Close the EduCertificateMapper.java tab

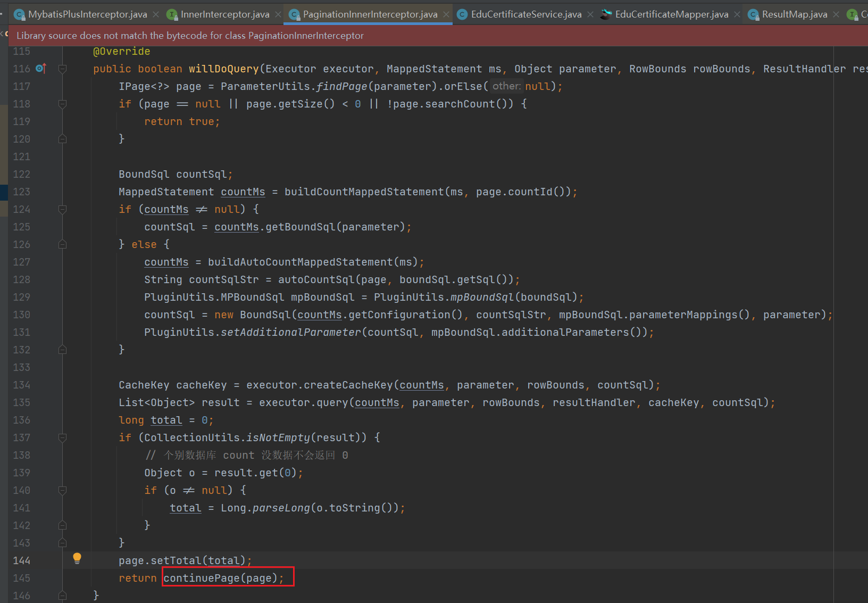click(x=737, y=14)
